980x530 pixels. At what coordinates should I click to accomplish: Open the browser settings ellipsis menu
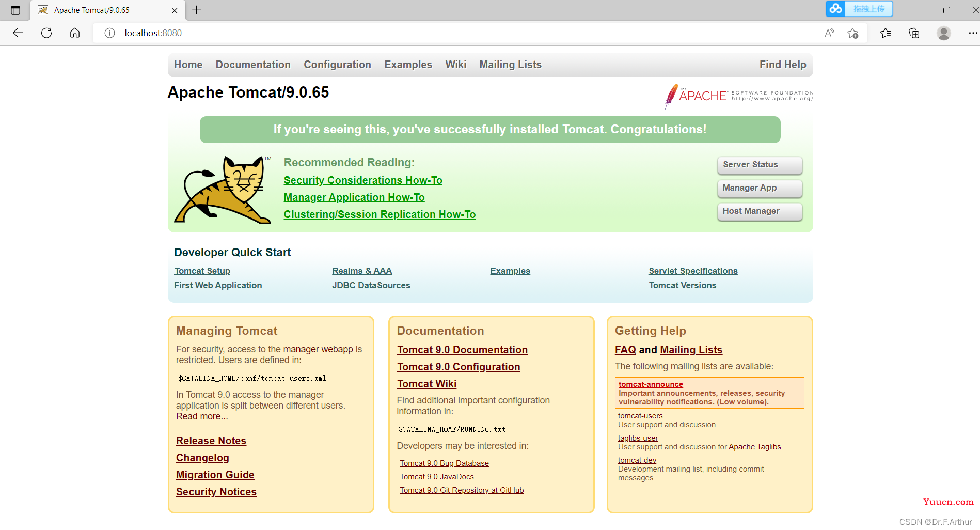(973, 33)
